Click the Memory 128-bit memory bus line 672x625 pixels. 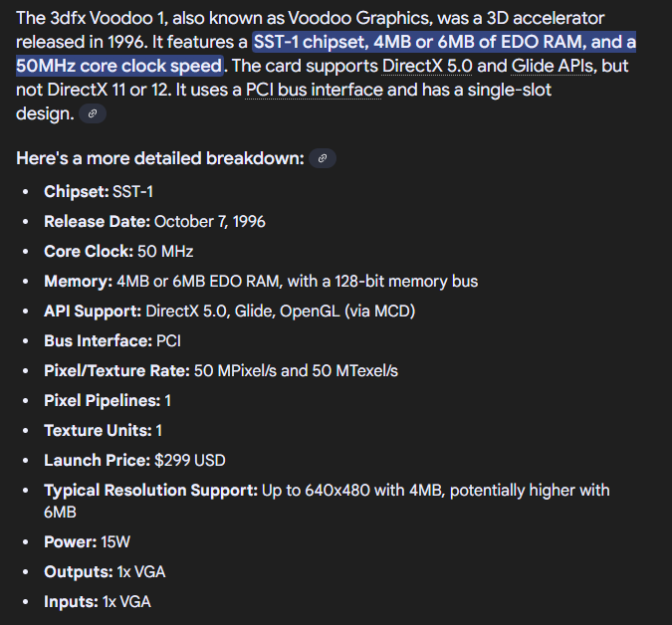(x=261, y=282)
